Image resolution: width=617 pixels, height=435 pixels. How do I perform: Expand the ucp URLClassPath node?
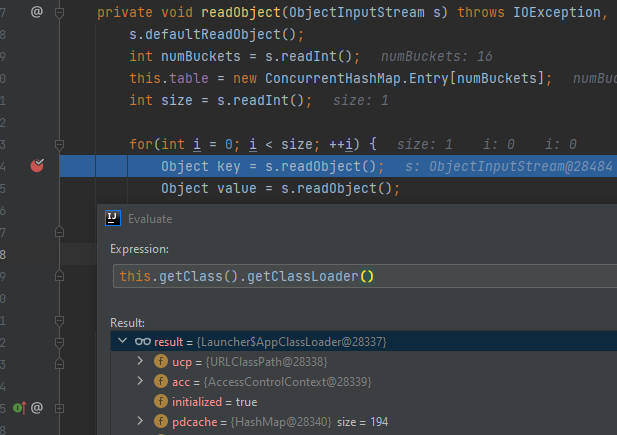[140, 361]
